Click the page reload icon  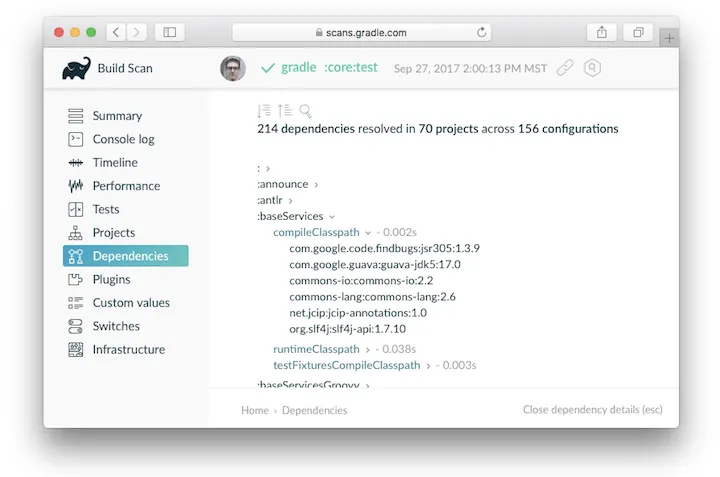click(481, 32)
